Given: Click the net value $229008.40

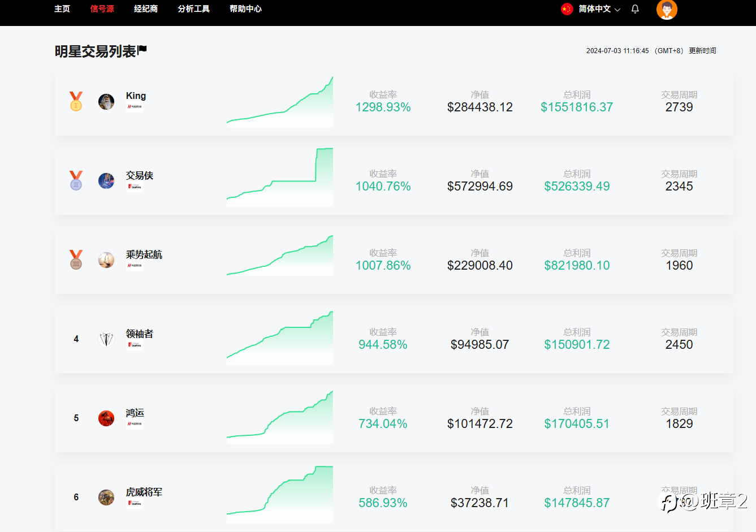Looking at the screenshot, I should click(480, 266).
